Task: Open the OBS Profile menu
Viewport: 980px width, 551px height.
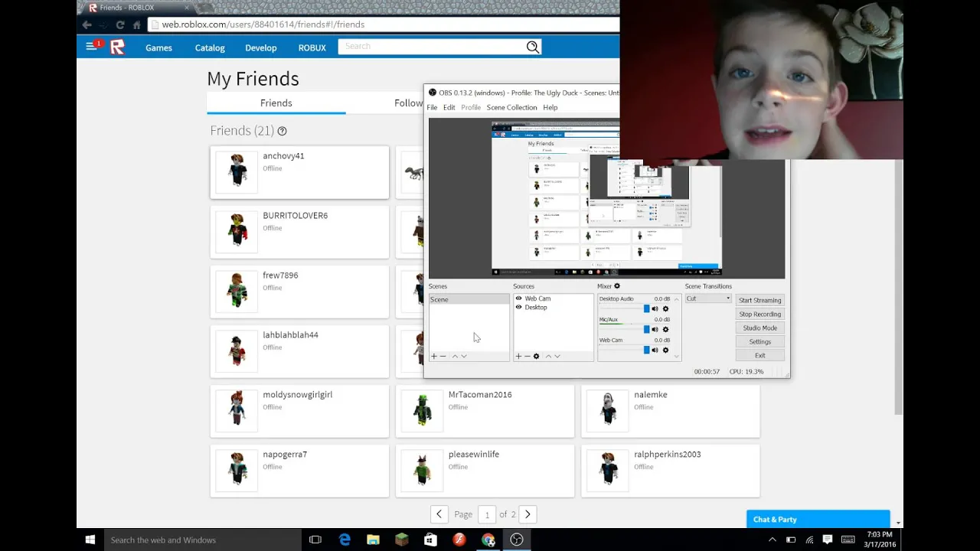Action: [471, 107]
